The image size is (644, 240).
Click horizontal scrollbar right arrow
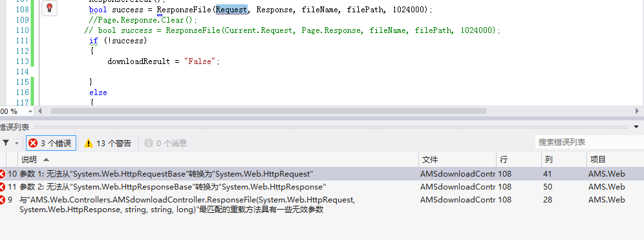click(x=637, y=111)
